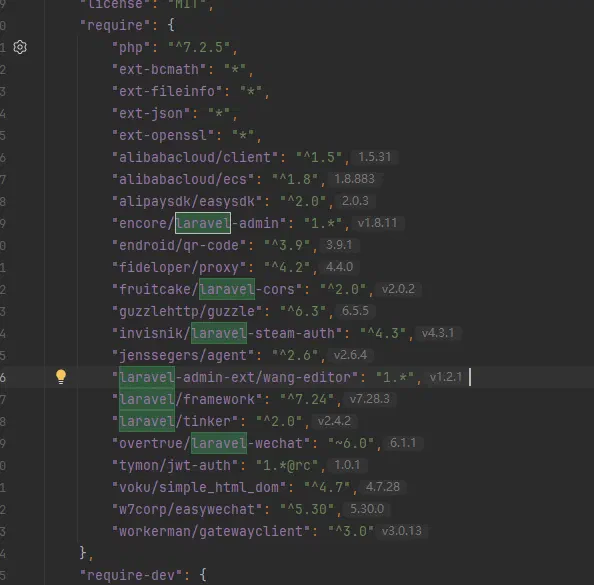The image size is (594, 585).
Task: Click the "require-dev" opening brace
Action: tap(203, 575)
